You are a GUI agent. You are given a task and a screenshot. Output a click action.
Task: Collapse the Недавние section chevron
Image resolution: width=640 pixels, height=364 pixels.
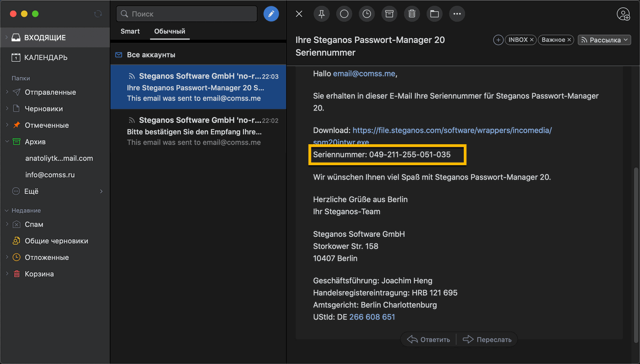(x=7, y=210)
